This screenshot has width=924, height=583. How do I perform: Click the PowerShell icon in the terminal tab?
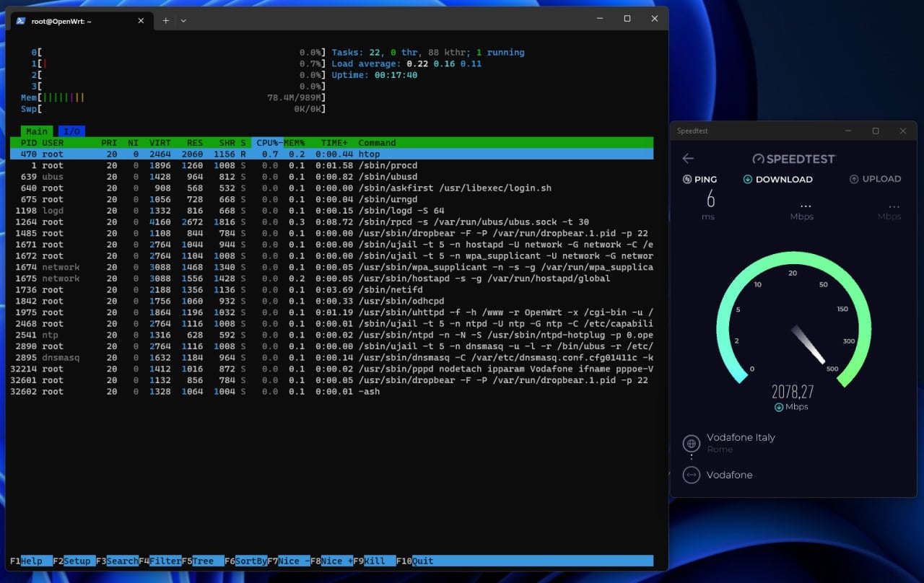[22, 21]
